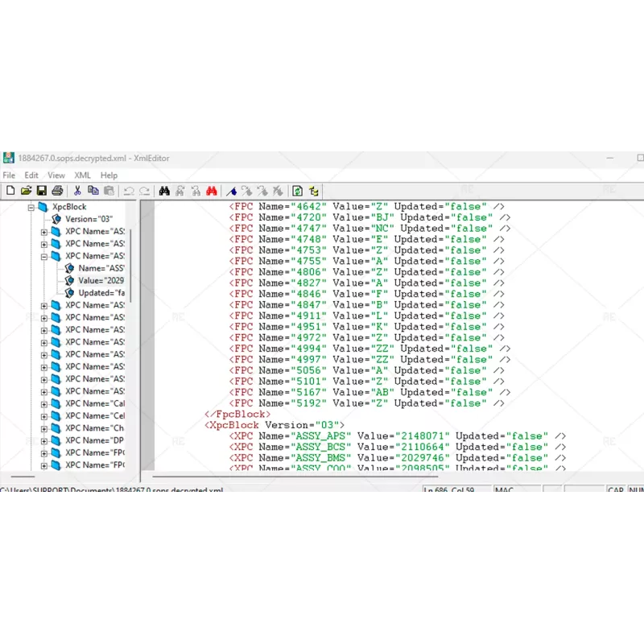This screenshot has width=644, height=644.
Task: Click the Cut scissors icon
Action: click(x=77, y=190)
